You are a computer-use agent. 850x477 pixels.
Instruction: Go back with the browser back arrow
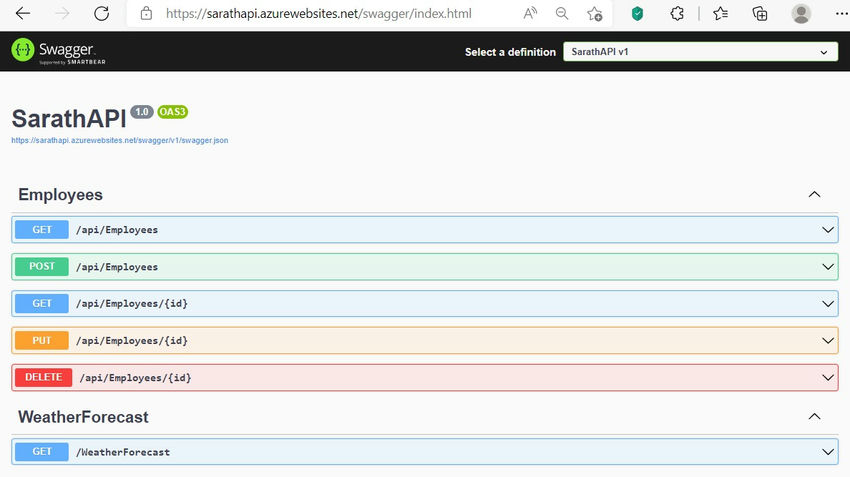23,14
